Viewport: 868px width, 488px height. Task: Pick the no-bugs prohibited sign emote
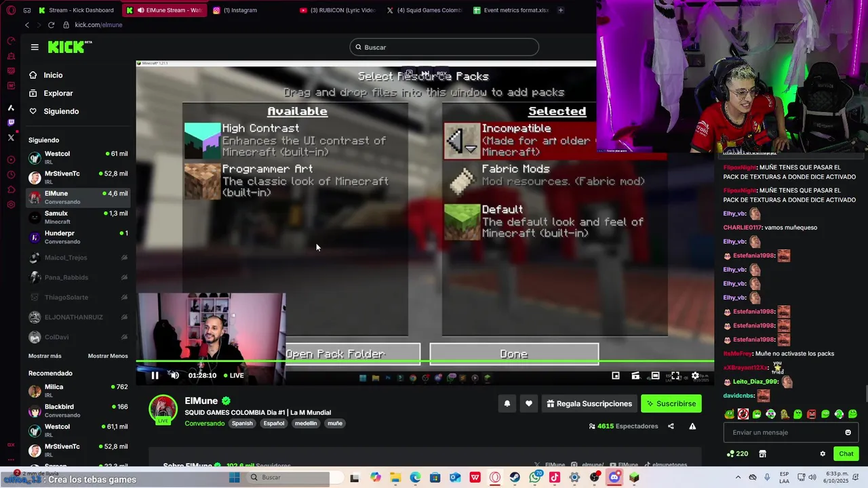(743, 414)
